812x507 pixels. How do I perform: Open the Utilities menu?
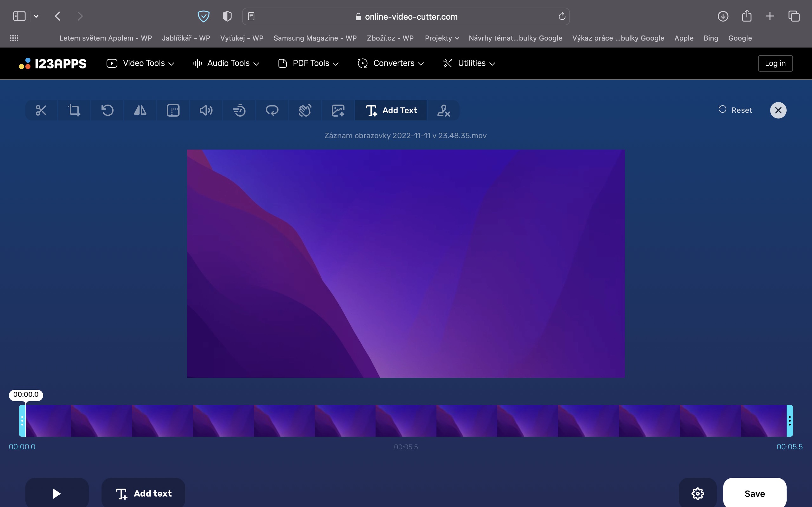469,63
